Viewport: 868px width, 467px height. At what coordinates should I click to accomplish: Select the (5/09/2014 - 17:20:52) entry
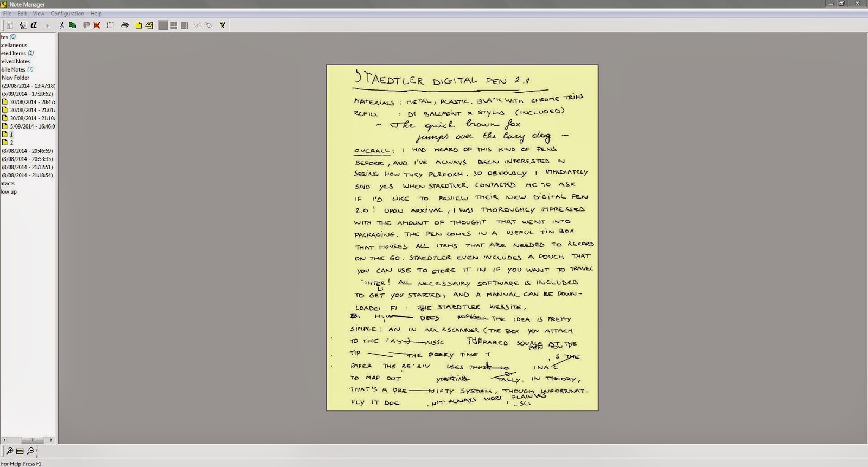point(27,94)
